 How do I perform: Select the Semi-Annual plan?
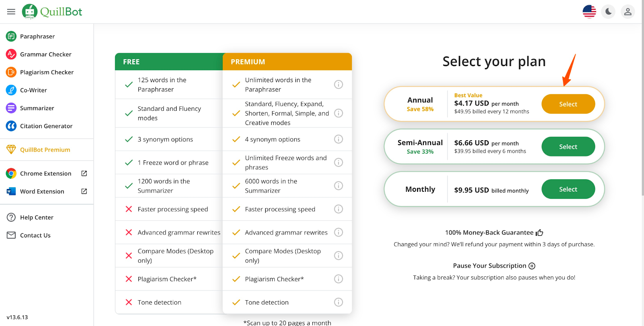tap(568, 147)
